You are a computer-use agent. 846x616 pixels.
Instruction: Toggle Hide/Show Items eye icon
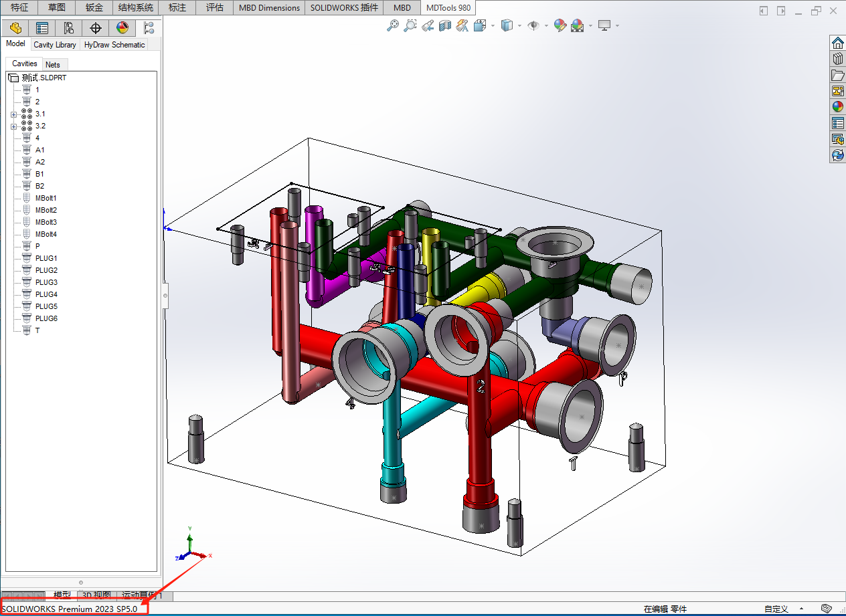pos(533,25)
